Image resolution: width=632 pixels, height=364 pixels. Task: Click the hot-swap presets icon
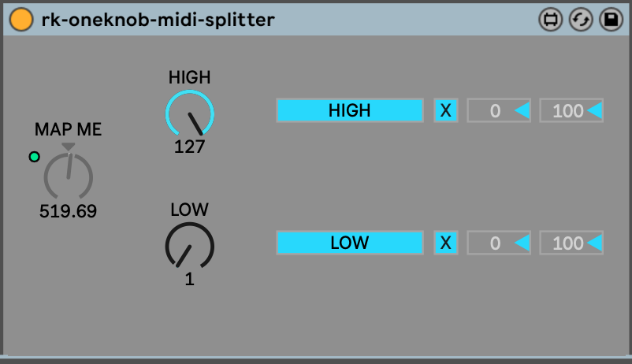tap(580, 20)
